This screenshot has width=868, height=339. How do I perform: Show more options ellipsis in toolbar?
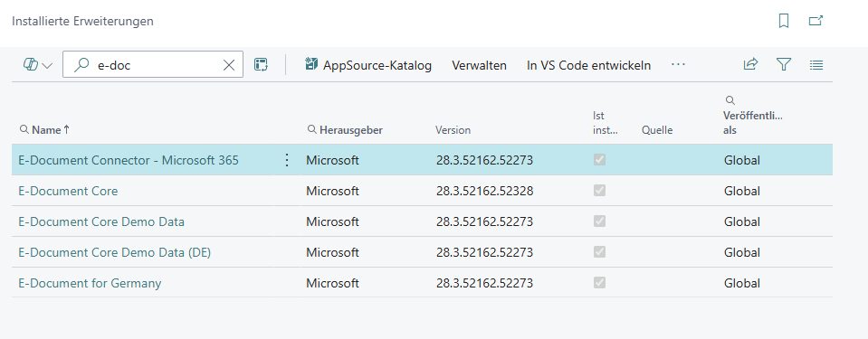coord(678,65)
